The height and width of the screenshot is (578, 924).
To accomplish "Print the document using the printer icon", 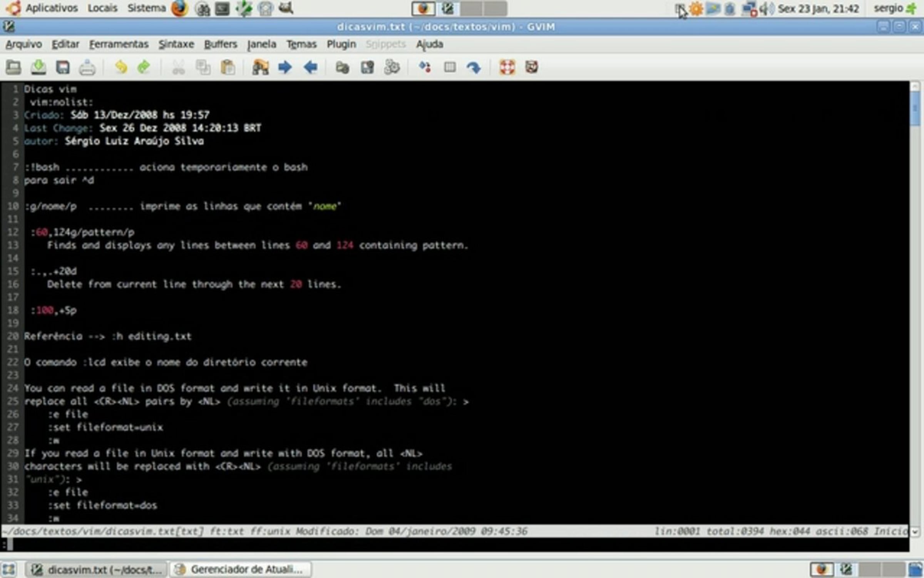I will pyautogui.click(x=87, y=67).
